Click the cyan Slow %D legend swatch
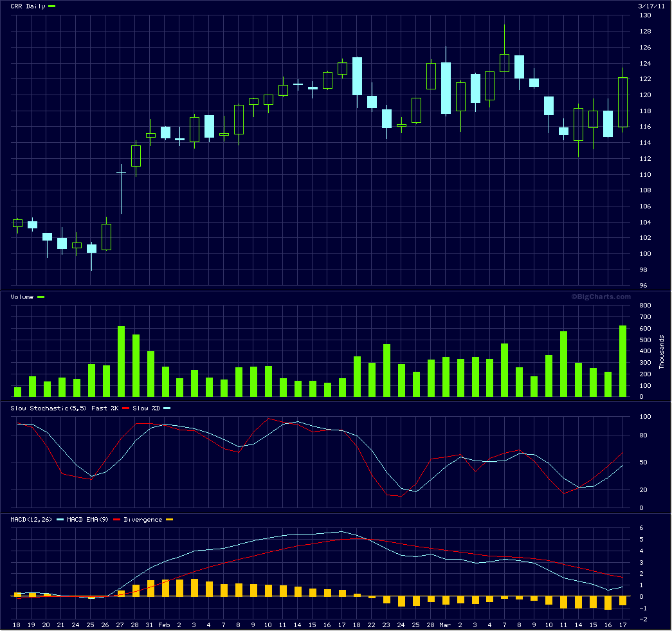This screenshot has width=672, height=631. [167, 408]
